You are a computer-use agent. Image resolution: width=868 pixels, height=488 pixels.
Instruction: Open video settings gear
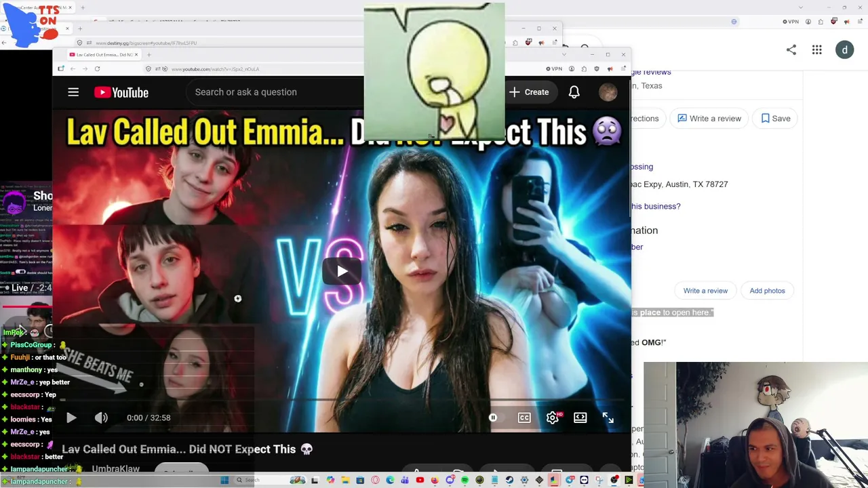[x=553, y=418]
